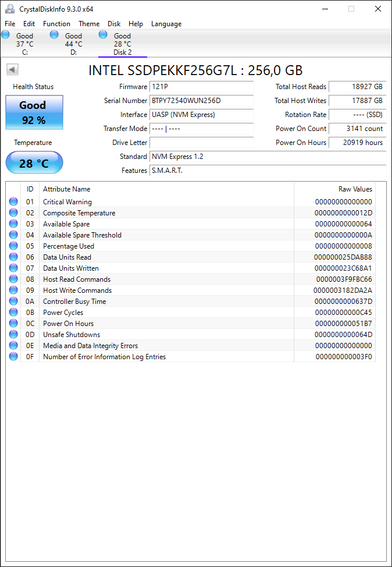Click raw value 00000000000064
This screenshot has height=567, width=392.
click(343, 224)
